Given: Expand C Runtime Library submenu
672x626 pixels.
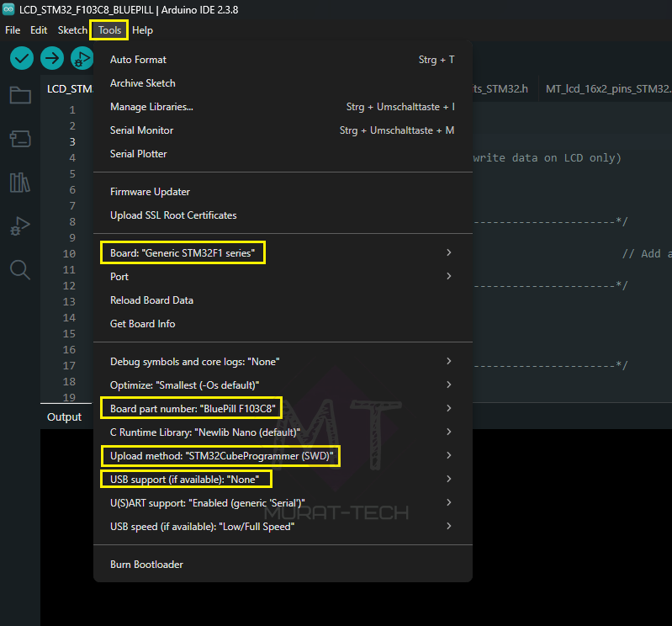Looking at the screenshot, I should [x=283, y=432].
